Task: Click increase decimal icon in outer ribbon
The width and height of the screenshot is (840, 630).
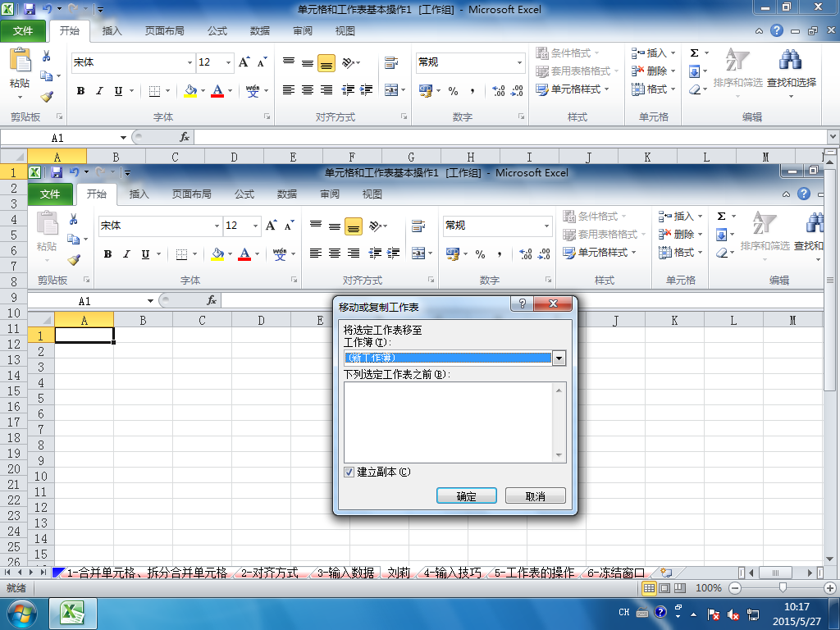Action: click(x=498, y=91)
